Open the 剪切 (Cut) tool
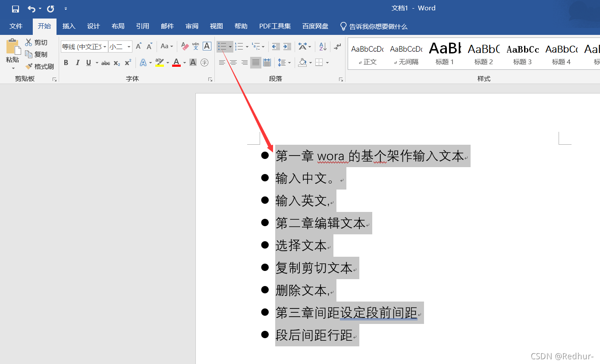600x364 pixels. click(x=38, y=42)
